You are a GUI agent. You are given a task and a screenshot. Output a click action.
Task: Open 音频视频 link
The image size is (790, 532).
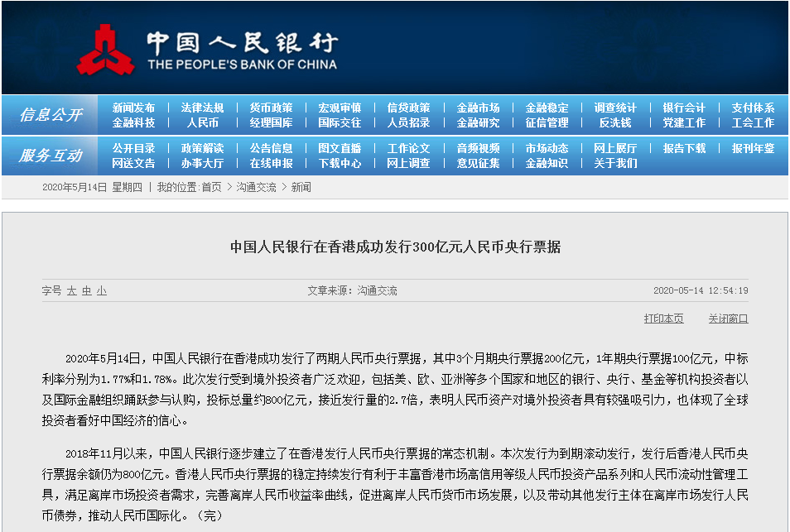[x=478, y=148]
